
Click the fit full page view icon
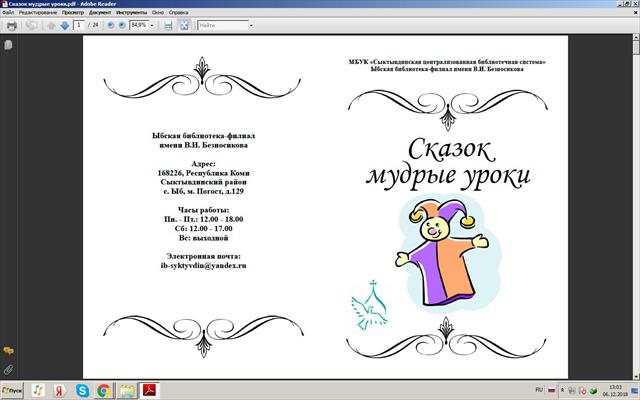[182, 25]
